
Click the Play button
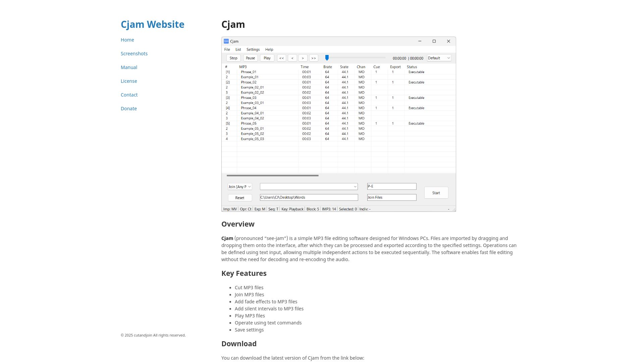tap(267, 58)
